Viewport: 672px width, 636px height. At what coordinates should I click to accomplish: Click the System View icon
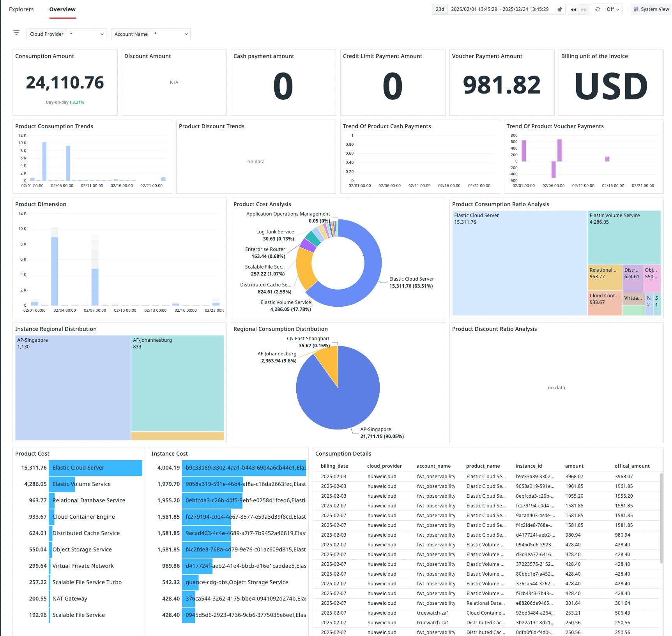636,9
